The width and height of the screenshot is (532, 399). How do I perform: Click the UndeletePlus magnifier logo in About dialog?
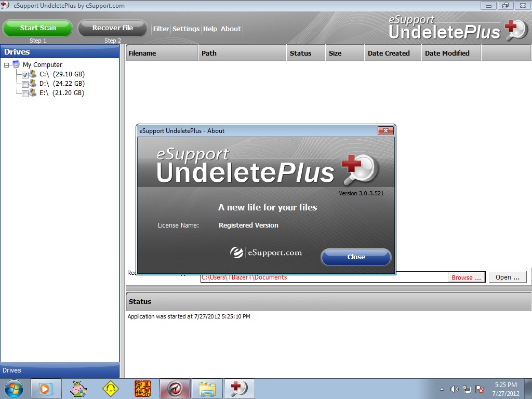[360, 169]
